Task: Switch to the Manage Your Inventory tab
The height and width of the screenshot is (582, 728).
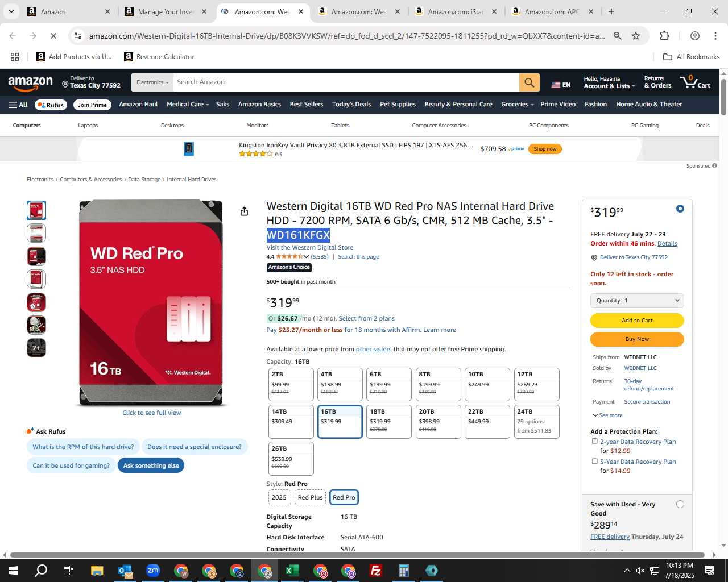Action: click(x=166, y=11)
